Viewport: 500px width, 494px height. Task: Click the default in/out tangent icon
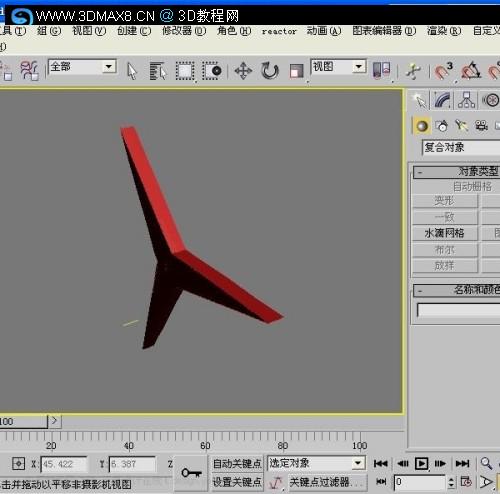coord(275,482)
